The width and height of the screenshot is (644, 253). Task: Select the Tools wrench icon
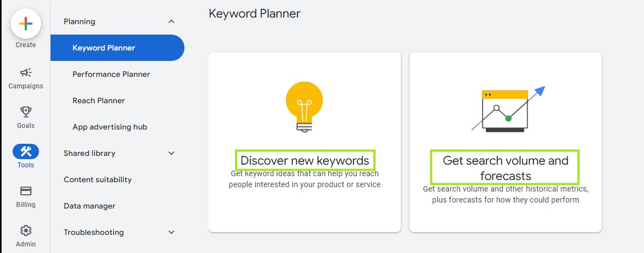tap(25, 151)
